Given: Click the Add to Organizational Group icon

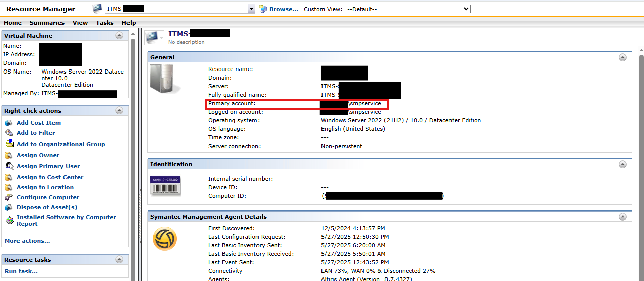Looking at the screenshot, I should [8, 144].
